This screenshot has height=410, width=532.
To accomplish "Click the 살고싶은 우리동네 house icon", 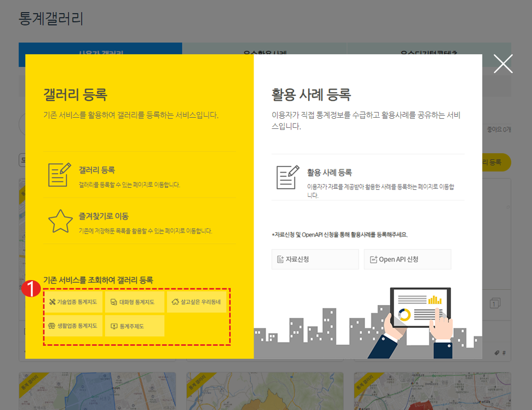I will click(176, 301).
